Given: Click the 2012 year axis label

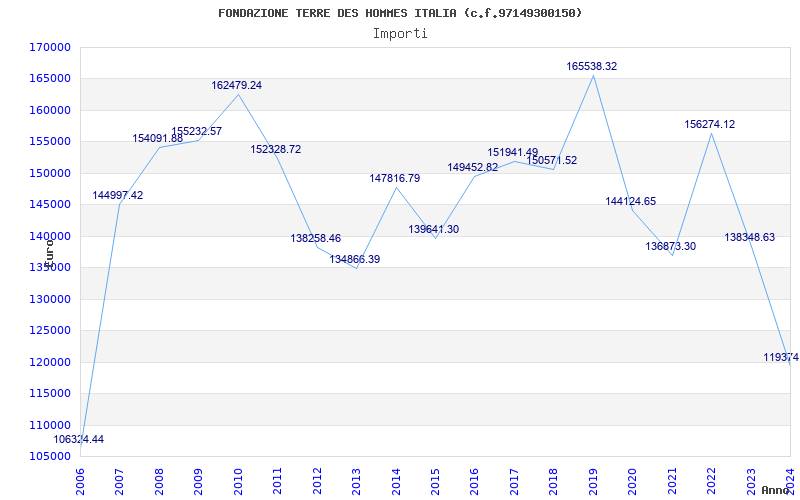Looking at the screenshot, I should coord(317,481).
